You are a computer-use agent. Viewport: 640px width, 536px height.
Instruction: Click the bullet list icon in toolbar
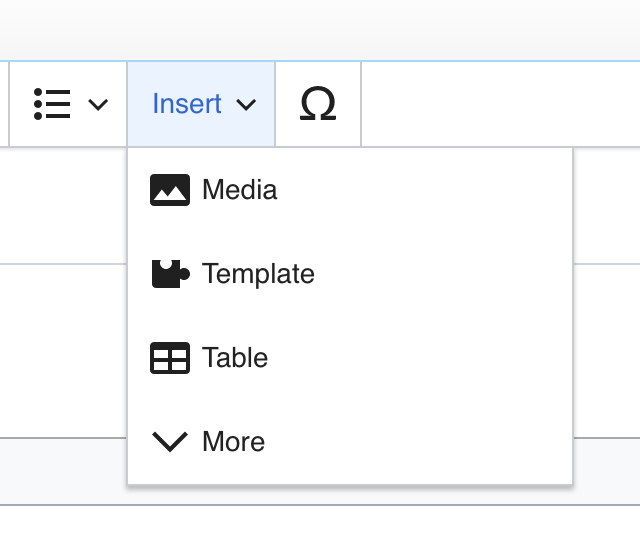pos(52,104)
